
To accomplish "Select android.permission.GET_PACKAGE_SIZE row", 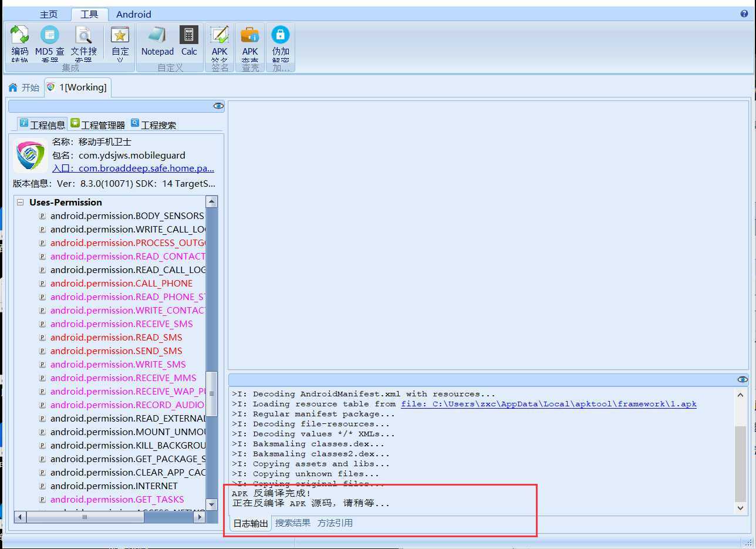I will click(128, 459).
